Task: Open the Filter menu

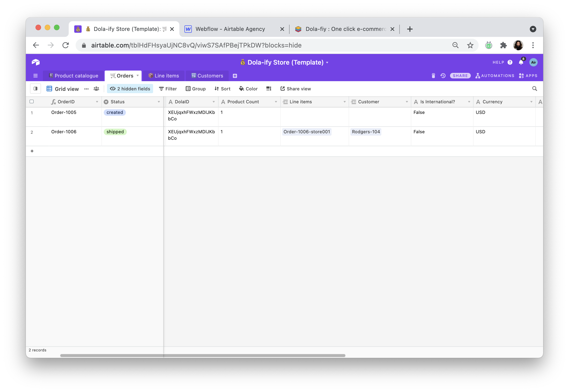Action: tap(168, 89)
